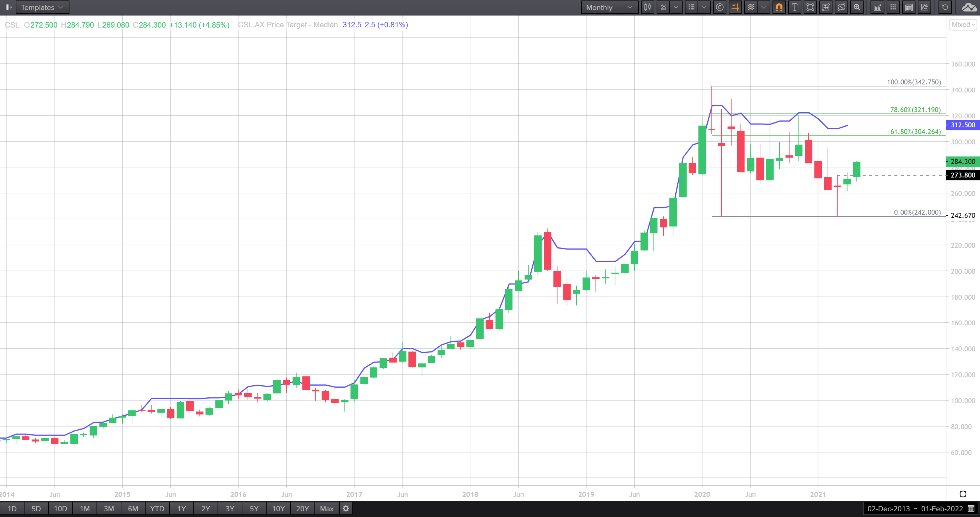Viewport: 980px width, 517px height.
Task: Click the reset/refresh chart icon
Action: (945, 7)
